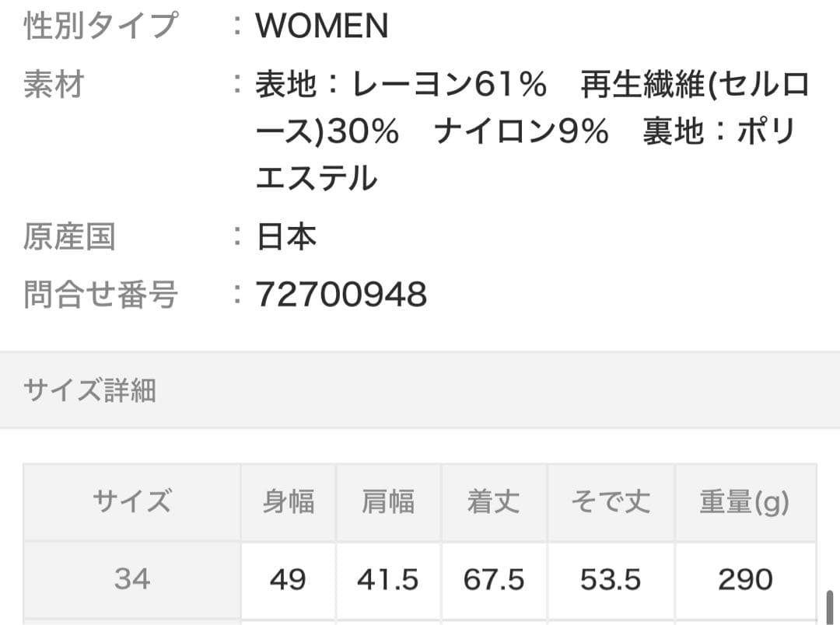Click the WOMEN gender type value
The height and width of the screenshot is (625, 840).
(x=322, y=26)
